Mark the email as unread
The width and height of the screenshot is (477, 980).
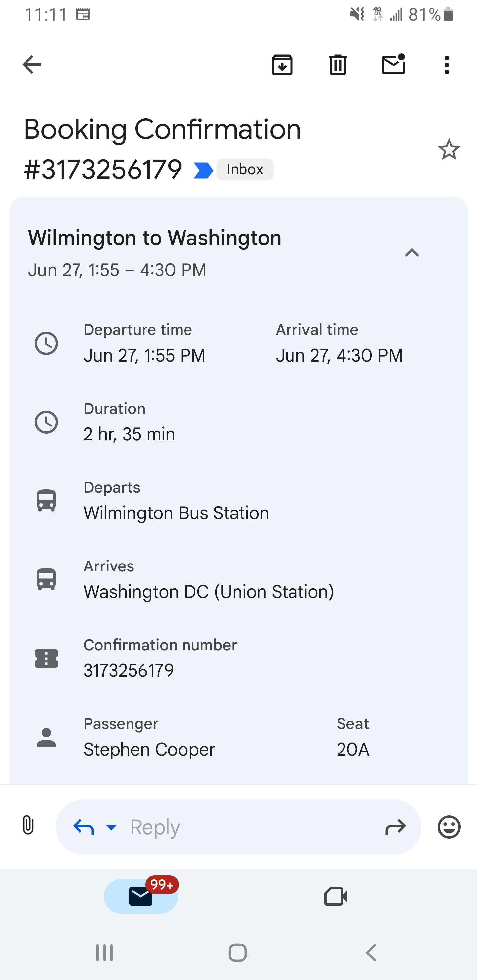393,64
